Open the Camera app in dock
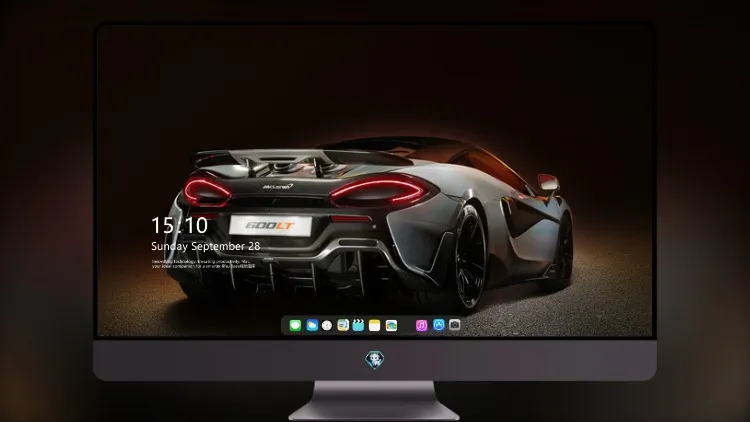750x422 pixels. pos(455,325)
